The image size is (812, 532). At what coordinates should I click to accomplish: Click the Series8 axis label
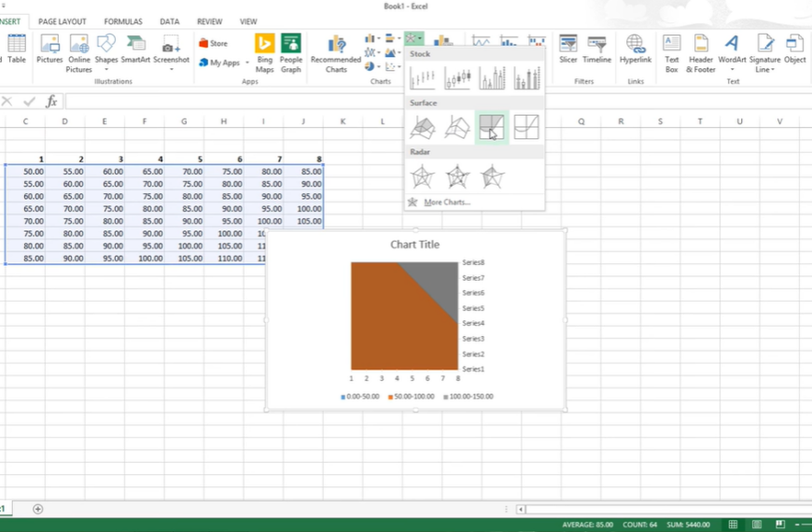point(473,262)
